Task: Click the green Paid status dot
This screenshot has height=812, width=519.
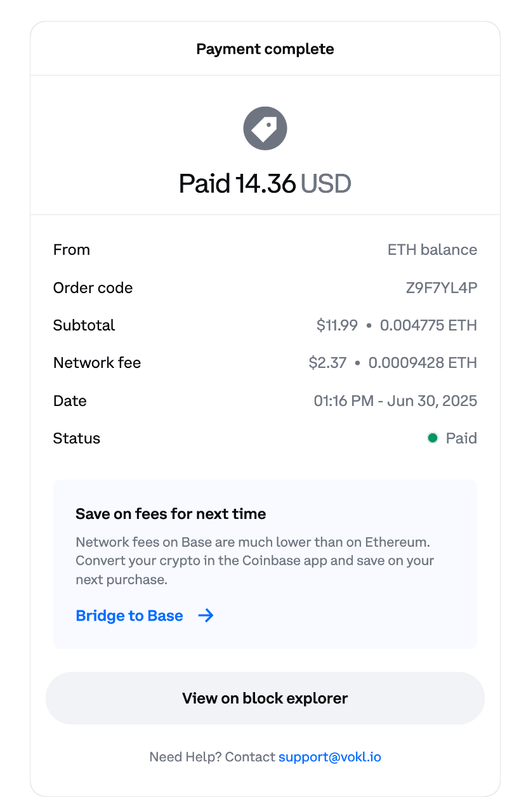Action: (x=433, y=438)
